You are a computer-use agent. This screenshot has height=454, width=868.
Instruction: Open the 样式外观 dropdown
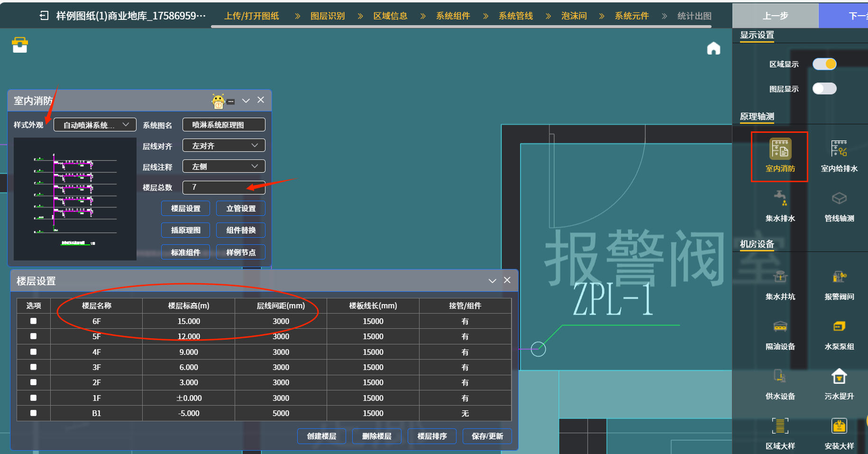click(x=95, y=125)
